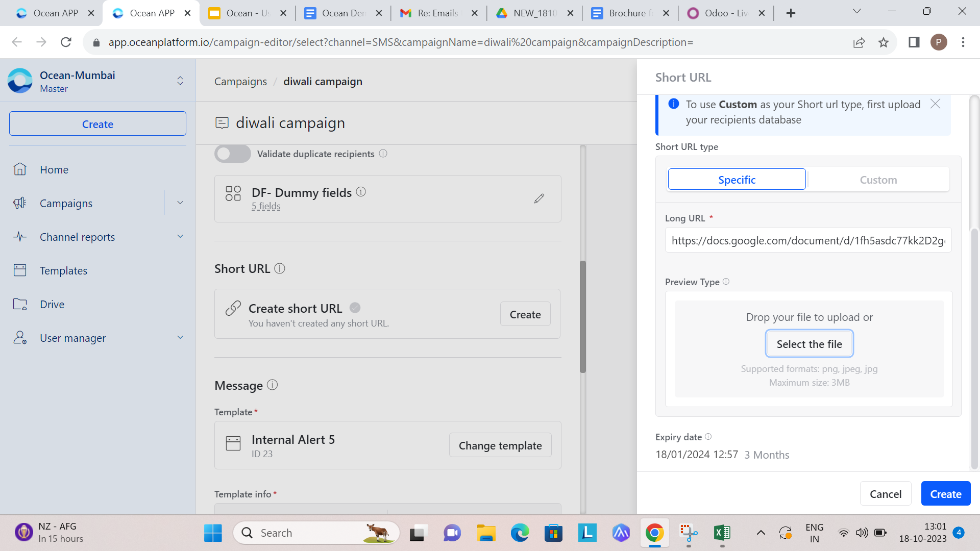The width and height of the screenshot is (980, 551).
Task: Open the Chrome tab search dropdown arrow
Action: click(857, 12)
